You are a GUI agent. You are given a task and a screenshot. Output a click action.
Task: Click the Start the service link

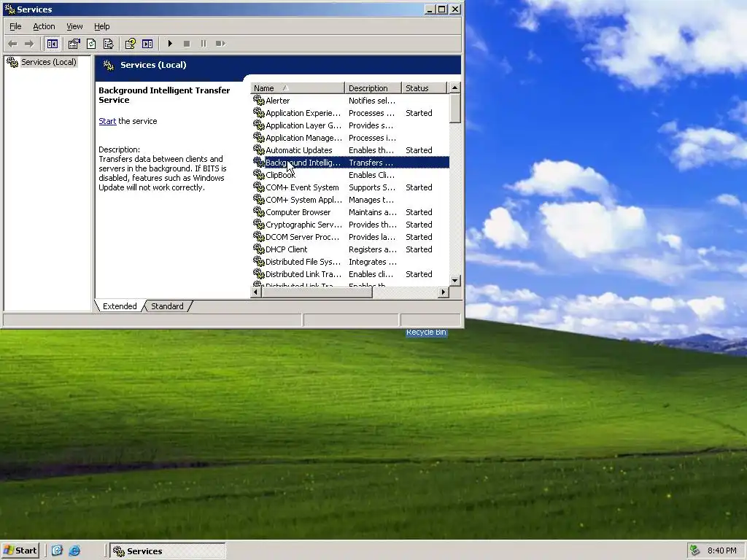107,121
